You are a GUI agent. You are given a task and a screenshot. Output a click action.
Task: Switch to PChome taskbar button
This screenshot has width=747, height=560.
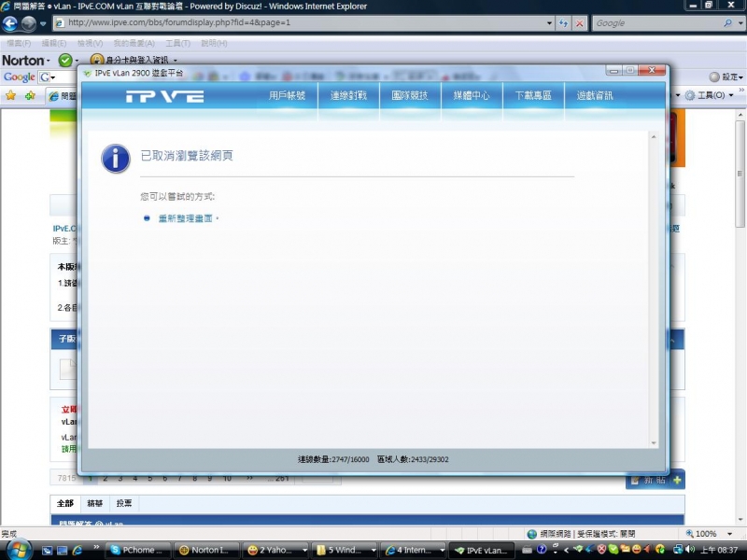(138, 550)
